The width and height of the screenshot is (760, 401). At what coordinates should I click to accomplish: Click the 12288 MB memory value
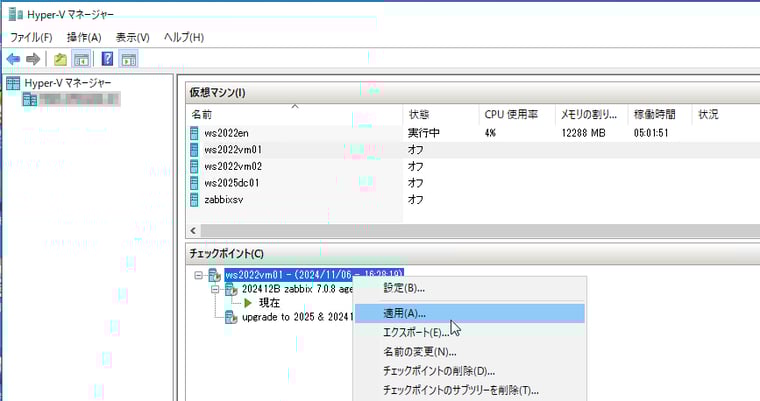coord(584,133)
